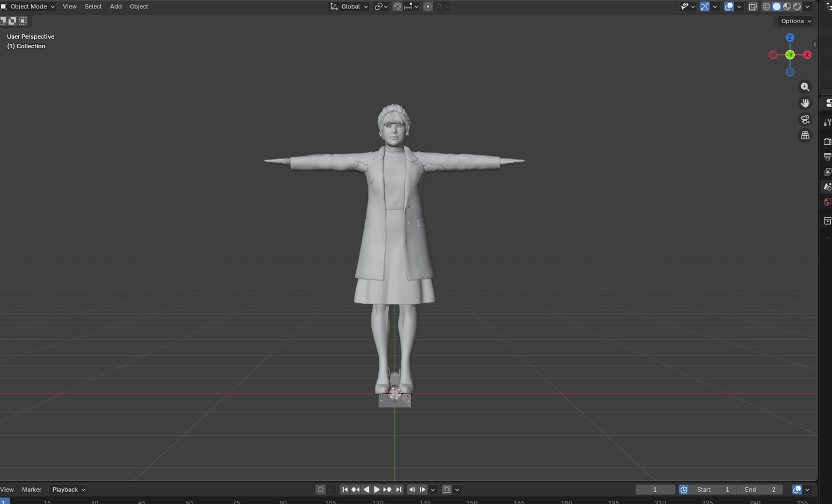
Task: Switch to rendered viewport shading
Action: tap(797, 7)
